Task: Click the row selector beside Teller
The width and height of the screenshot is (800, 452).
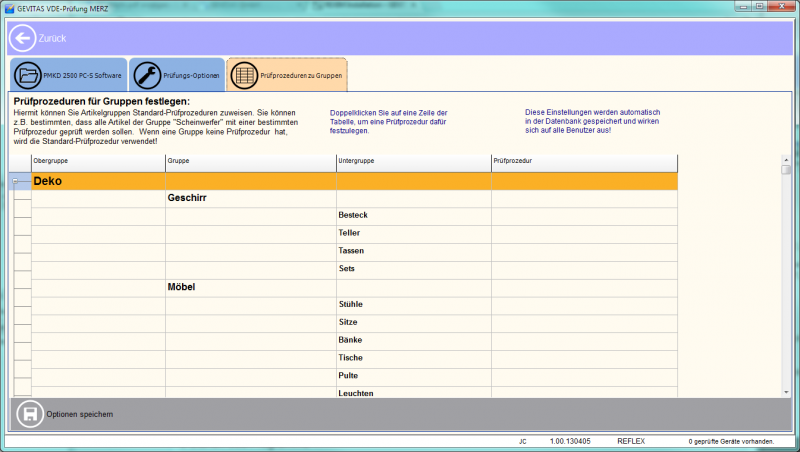Action: [x=22, y=234]
